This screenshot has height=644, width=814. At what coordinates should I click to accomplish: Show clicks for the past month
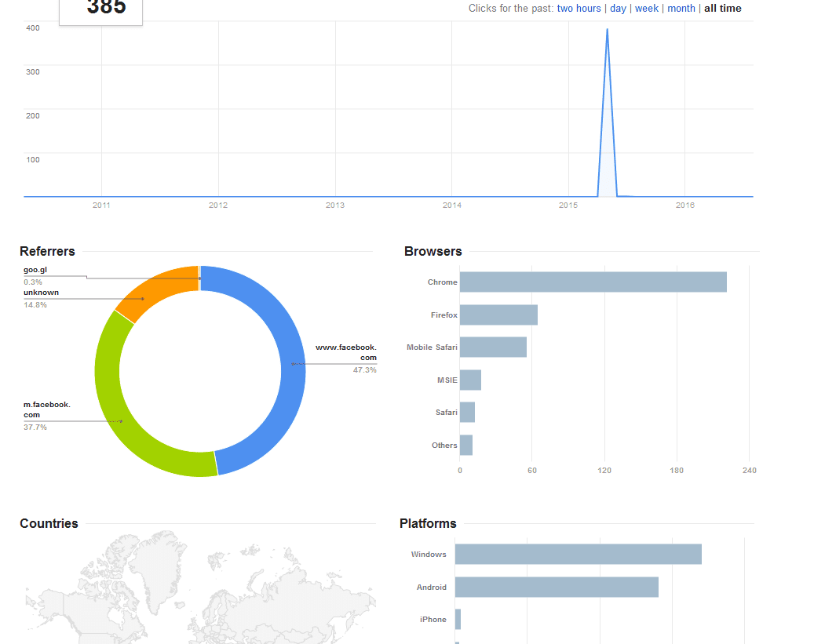(681, 9)
